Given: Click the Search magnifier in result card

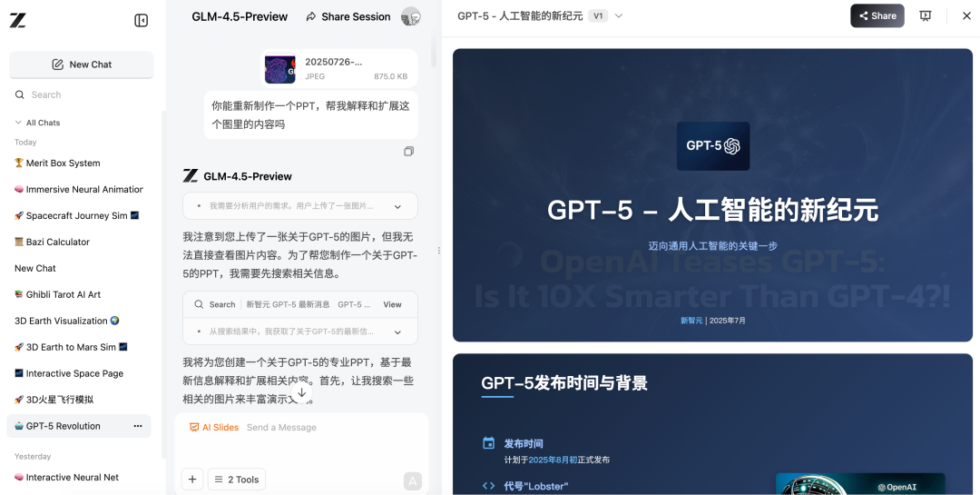Looking at the screenshot, I should point(199,305).
